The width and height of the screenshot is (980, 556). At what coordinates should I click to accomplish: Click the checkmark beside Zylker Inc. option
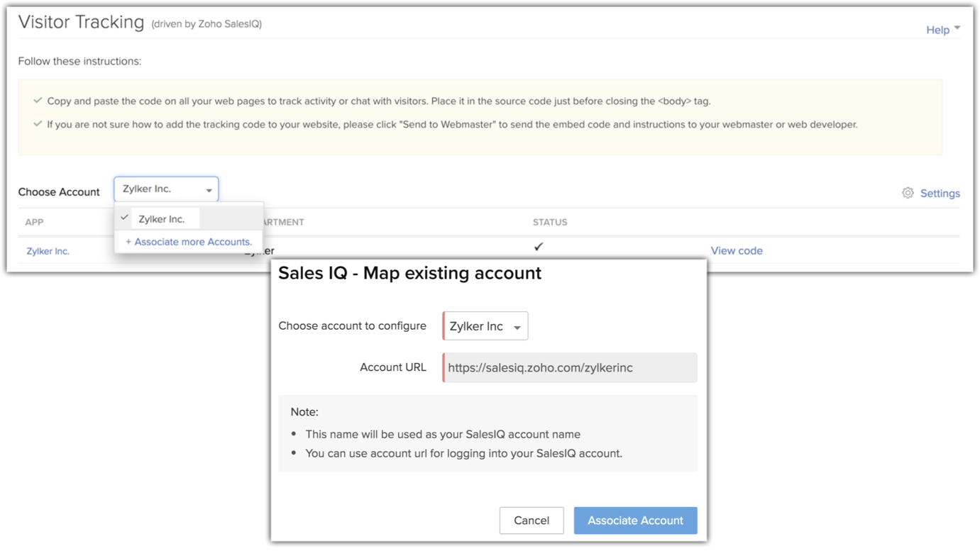(125, 218)
